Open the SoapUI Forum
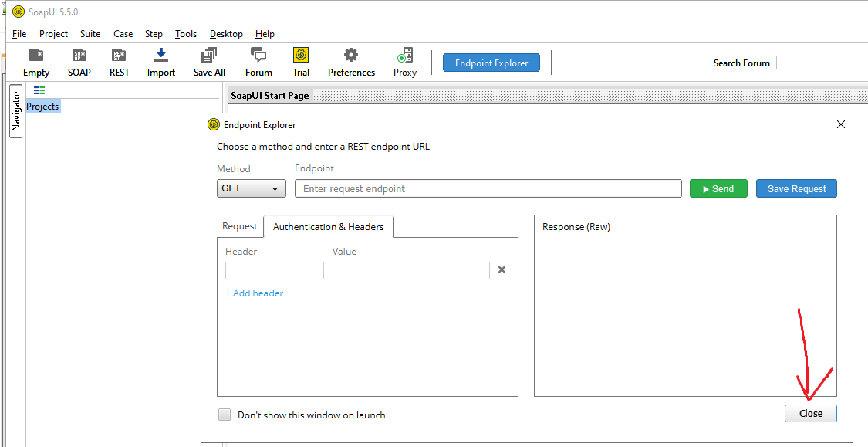 click(x=258, y=62)
